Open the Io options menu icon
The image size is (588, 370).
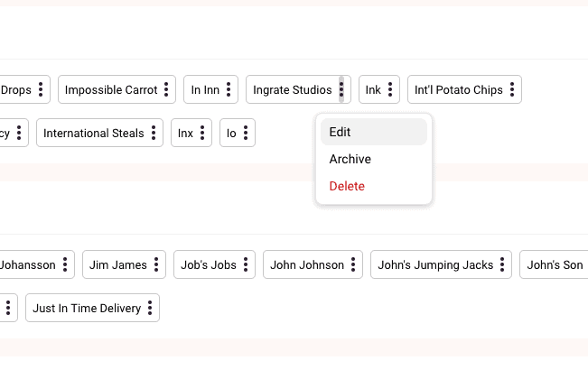[x=246, y=134]
